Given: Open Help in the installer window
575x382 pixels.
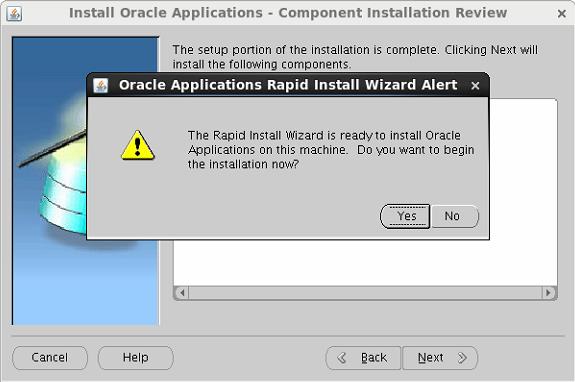Looking at the screenshot, I should pyautogui.click(x=136, y=357).
